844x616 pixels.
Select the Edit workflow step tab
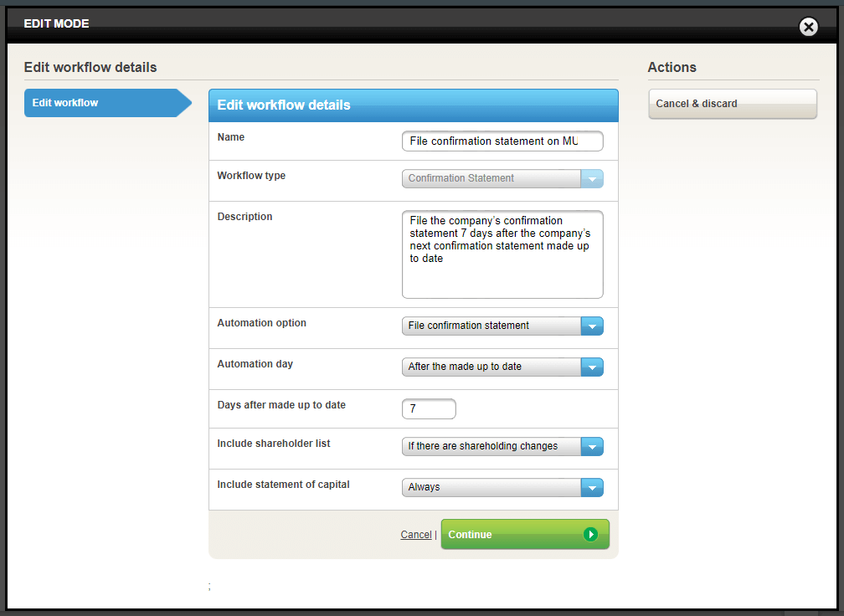coord(101,103)
